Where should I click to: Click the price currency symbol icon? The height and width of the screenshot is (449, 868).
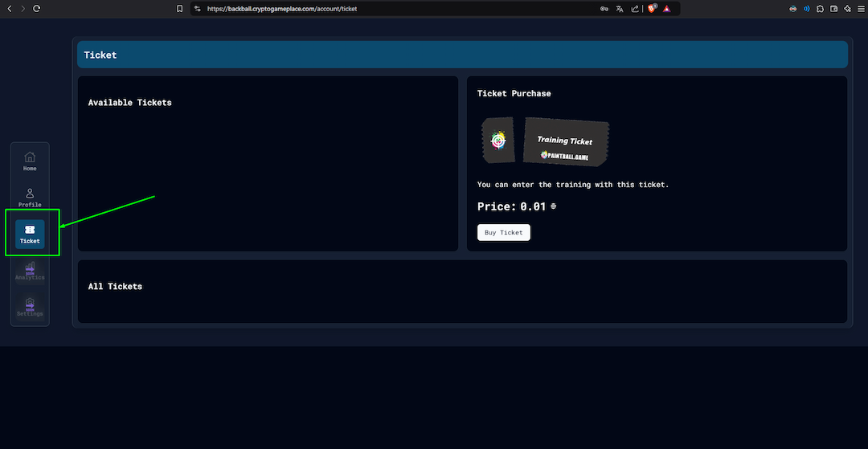[554, 206]
